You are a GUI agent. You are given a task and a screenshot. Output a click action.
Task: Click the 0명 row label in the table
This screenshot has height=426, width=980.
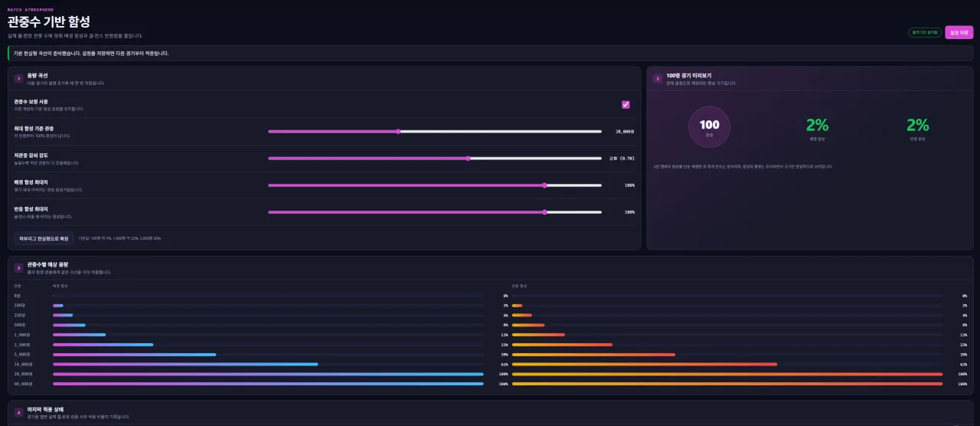coord(18,295)
